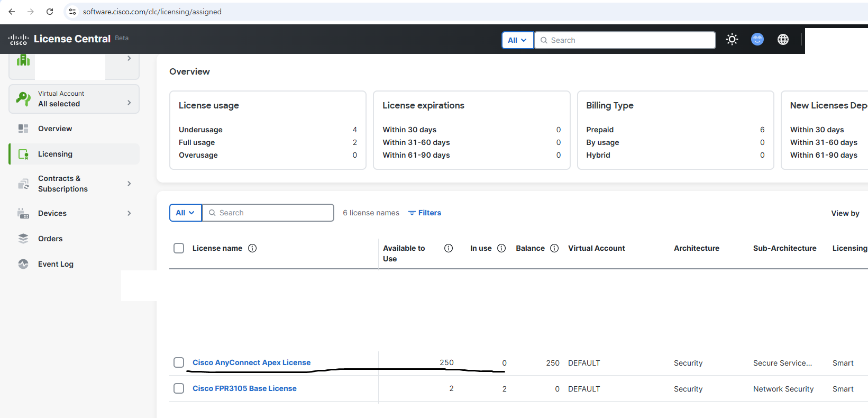Toggle light/dark theme sun icon
This screenshot has height=418, width=868.
[x=732, y=39]
